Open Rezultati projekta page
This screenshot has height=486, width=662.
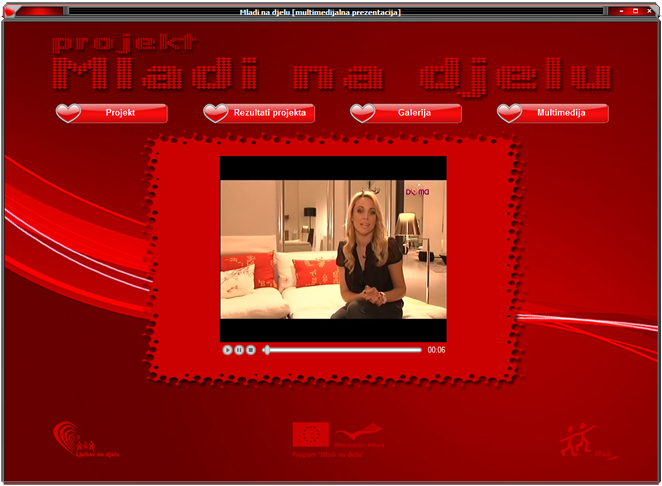[x=269, y=113]
